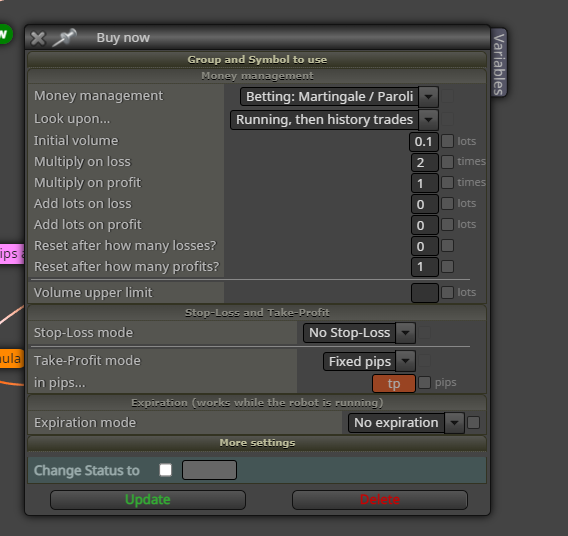568x536 pixels.
Task: Toggle the Initial volume lots checkbox
Action: pyautogui.click(x=447, y=141)
